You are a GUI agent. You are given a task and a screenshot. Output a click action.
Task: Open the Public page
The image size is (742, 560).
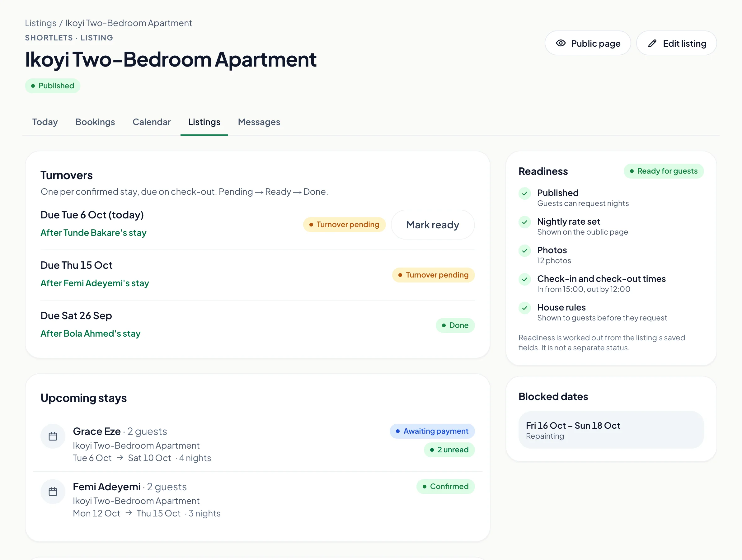(588, 43)
